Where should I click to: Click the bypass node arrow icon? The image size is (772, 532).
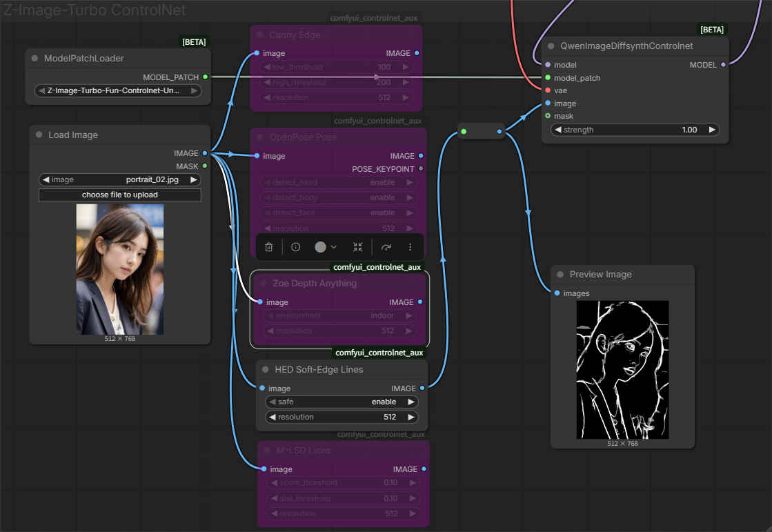[386, 247]
